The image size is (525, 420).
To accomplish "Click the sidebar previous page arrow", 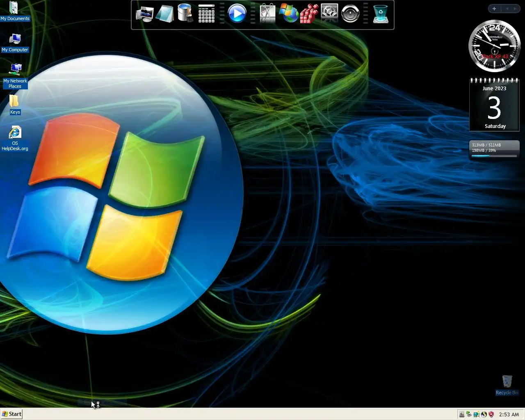I will [x=507, y=9].
